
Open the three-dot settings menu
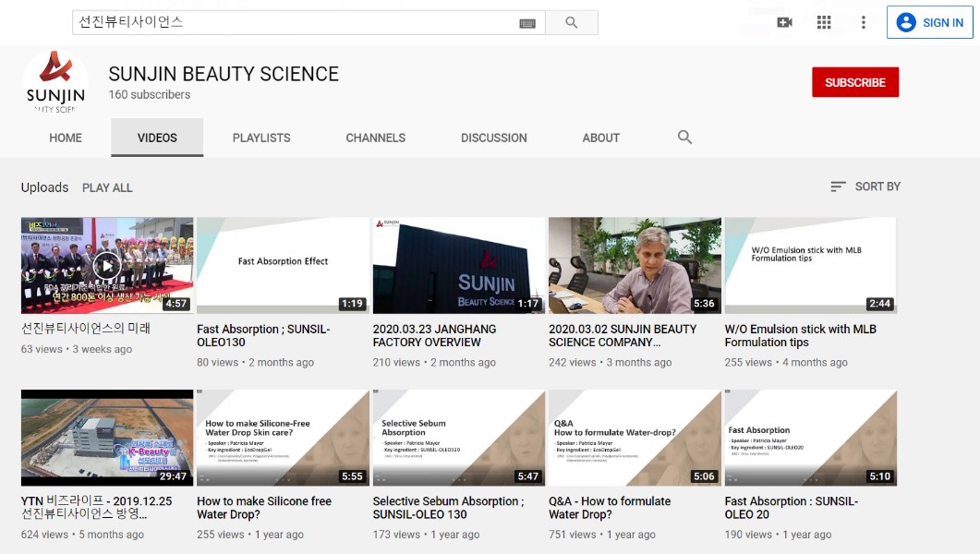tap(863, 22)
